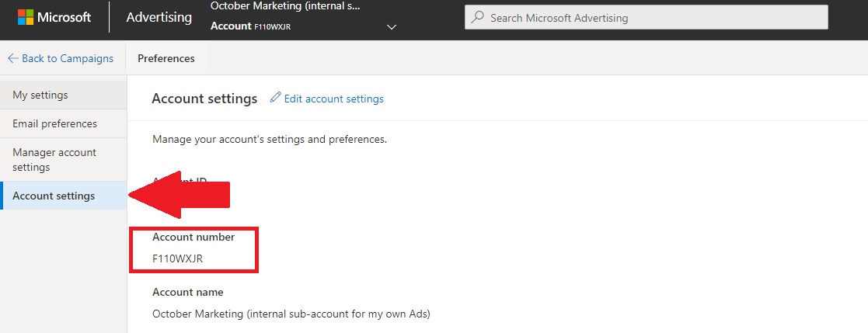Click the October Marketing account name value
The image size is (868, 333).
[291, 314]
